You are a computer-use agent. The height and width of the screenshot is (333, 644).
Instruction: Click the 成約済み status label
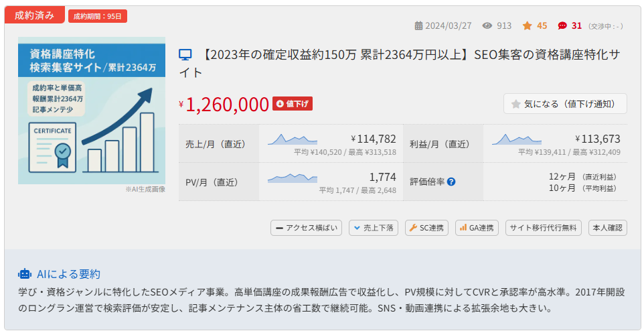35,15
